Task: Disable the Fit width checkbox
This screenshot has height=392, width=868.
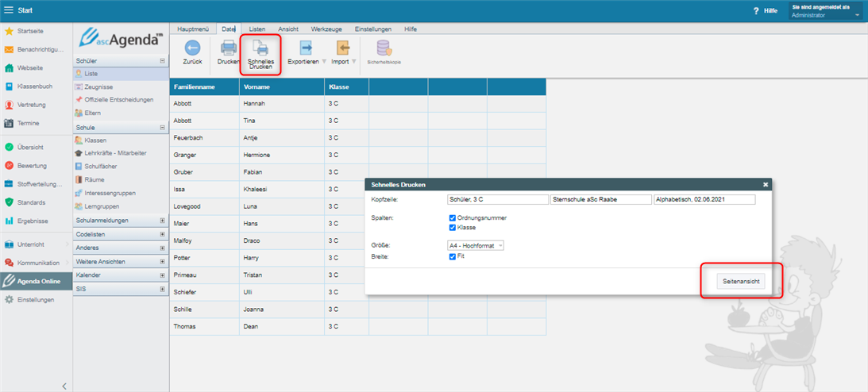Action: (x=452, y=256)
